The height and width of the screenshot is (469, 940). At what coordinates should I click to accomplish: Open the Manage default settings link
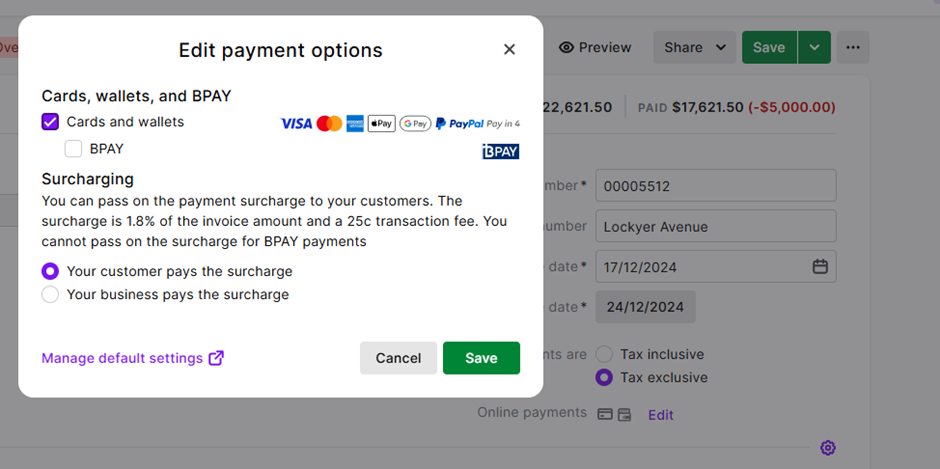(x=132, y=358)
